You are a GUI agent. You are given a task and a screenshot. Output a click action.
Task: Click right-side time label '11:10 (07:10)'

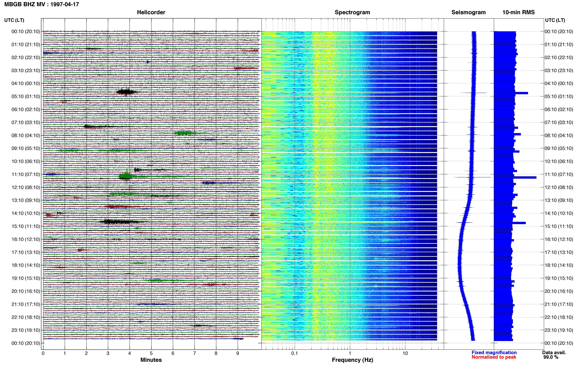559,174
